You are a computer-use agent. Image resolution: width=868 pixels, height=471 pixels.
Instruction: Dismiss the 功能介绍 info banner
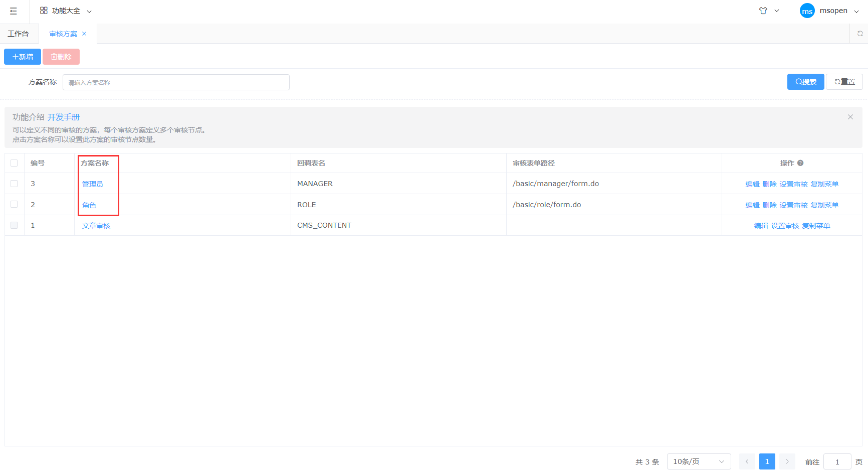click(850, 117)
